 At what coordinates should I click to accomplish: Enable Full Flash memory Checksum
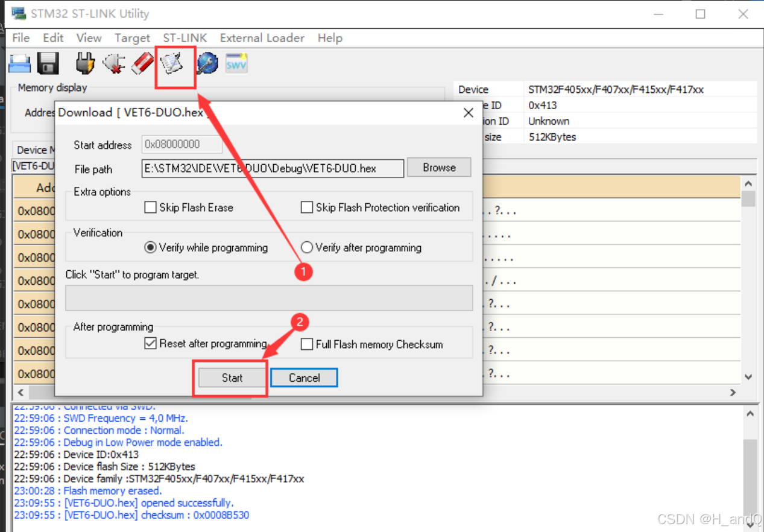[306, 344]
